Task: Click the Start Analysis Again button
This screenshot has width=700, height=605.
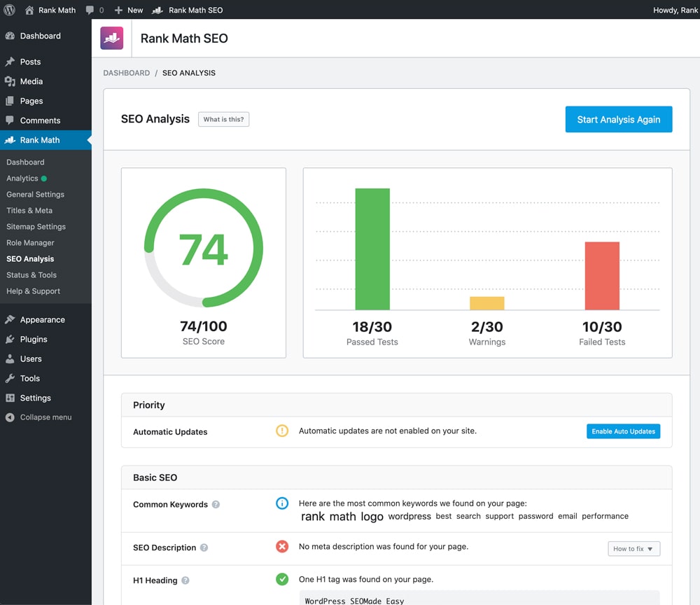Action: 619,119
